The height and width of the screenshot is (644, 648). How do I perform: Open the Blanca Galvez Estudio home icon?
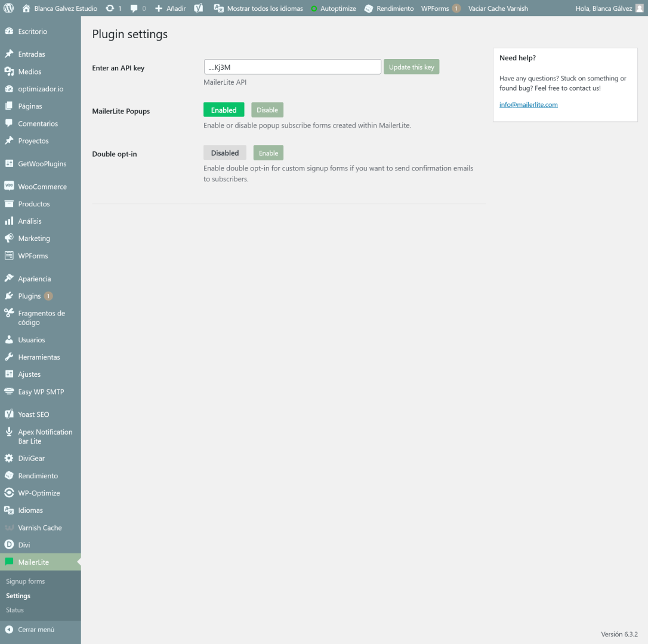click(x=26, y=8)
